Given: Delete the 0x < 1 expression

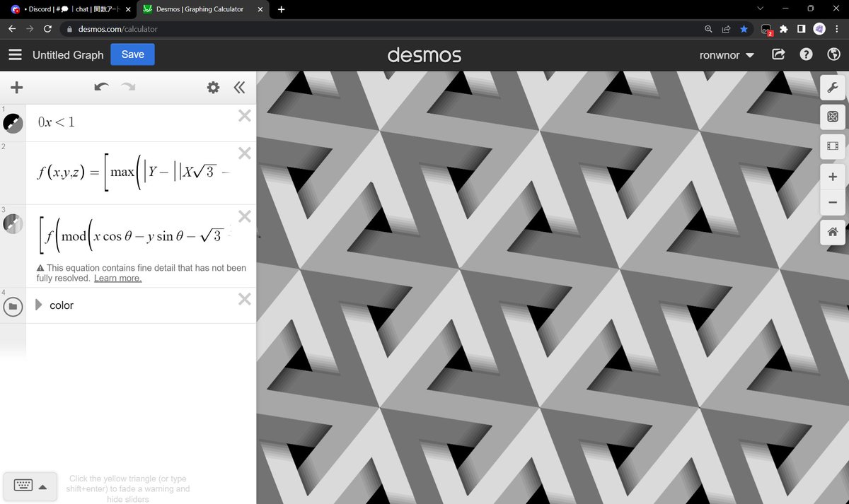Looking at the screenshot, I should [244, 115].
